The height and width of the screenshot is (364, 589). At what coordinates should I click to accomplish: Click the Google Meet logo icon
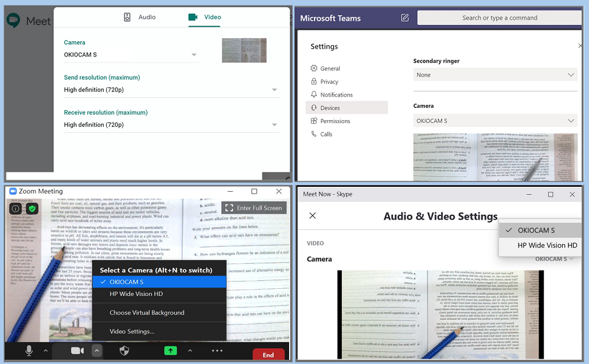tap(13, 21)
